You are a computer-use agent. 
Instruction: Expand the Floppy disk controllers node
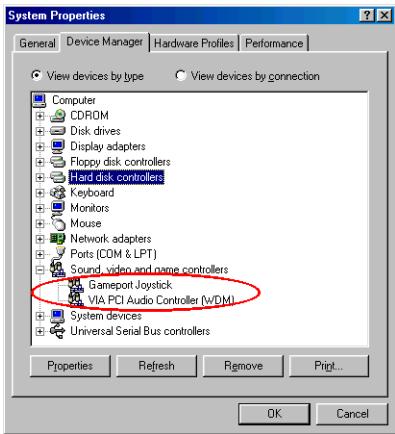40,162
